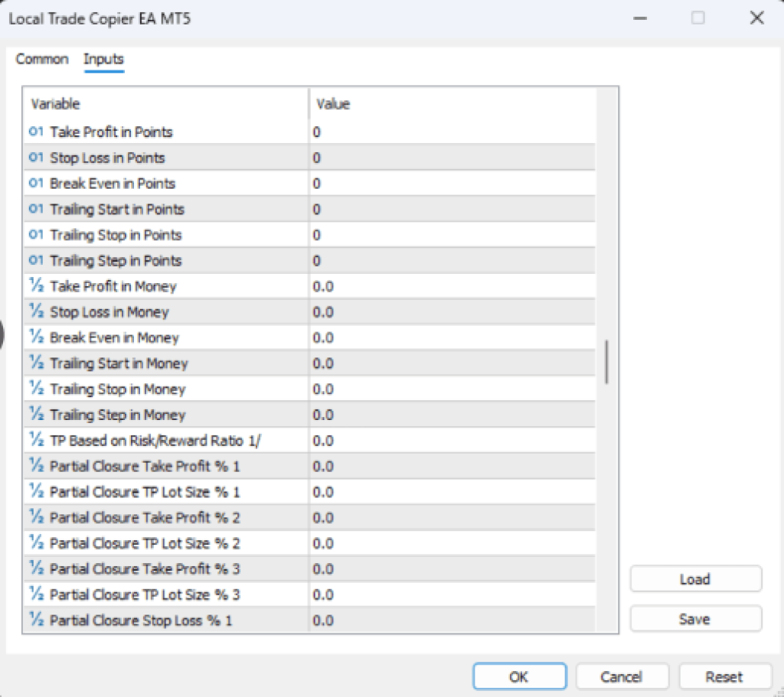Edit the Take Profit in Points value
This screenshot has height=697, width=784.
452,132
